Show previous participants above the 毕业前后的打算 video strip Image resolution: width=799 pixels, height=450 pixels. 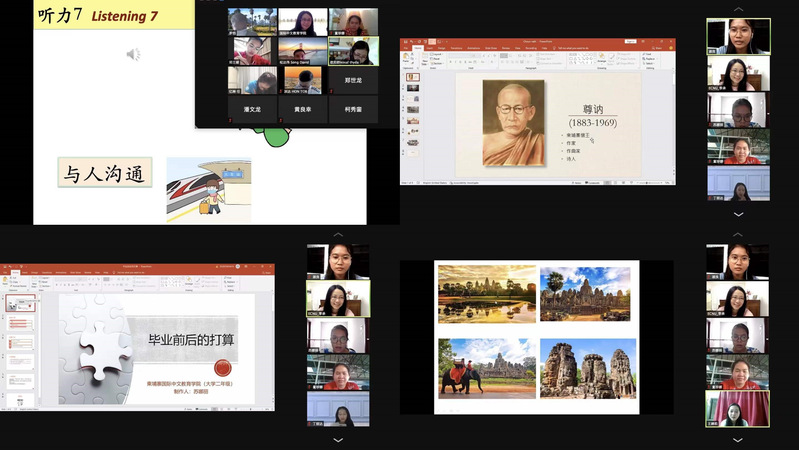pyautogui.click(x=338, y=236)
